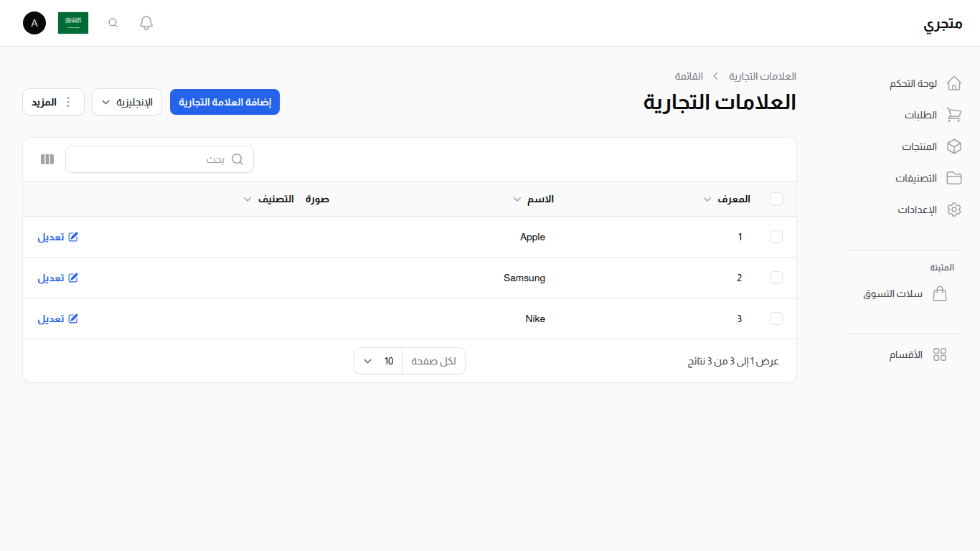The height and width of the screenshot is (551, 980).
Task: Open the per-page (لكل صفحة) dropdown
Action: [377, 360]
